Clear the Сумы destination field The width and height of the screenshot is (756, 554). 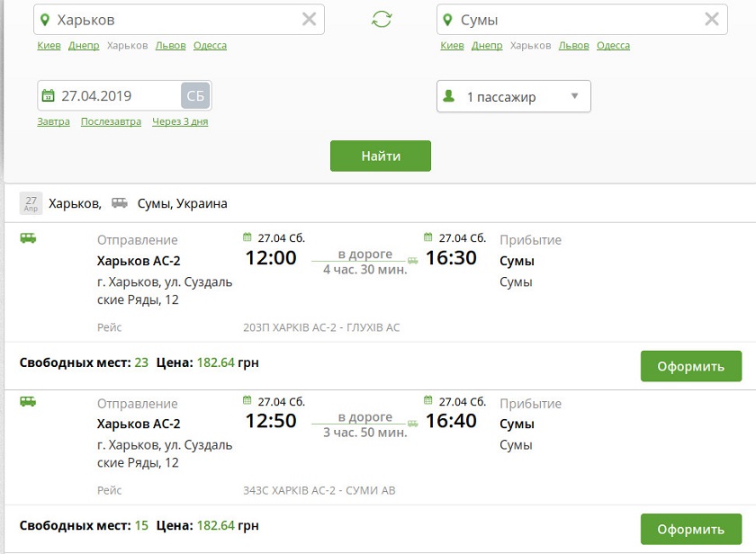(712, 20)
